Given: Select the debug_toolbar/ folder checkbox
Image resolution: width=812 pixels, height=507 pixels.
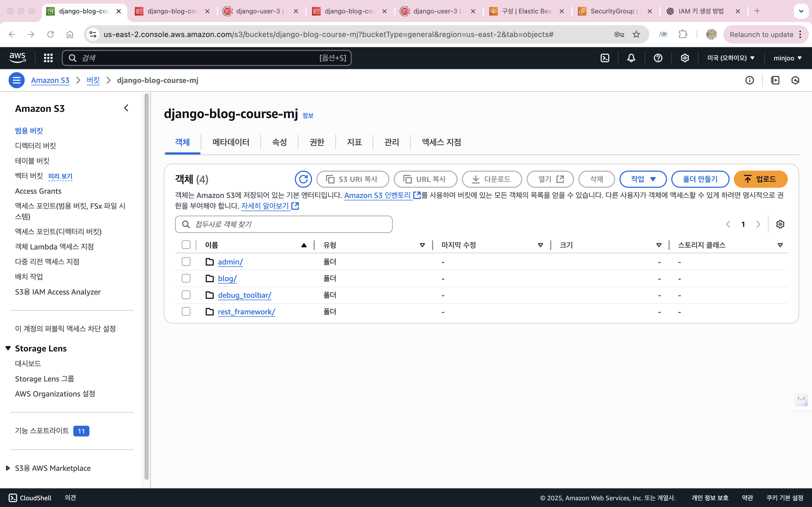Looking at the screenshot, I should click(x=186, y=295).
